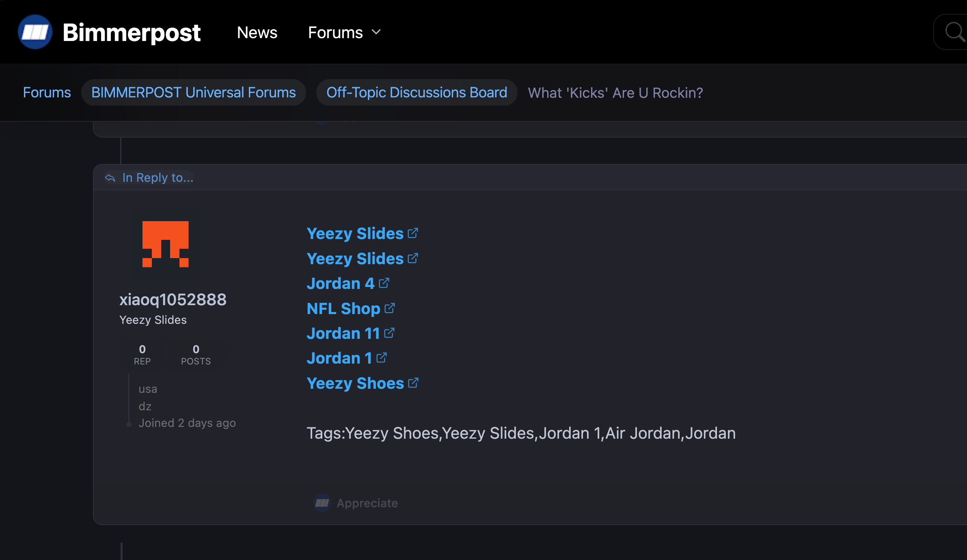The image size is (967, 560).
Task: Open BIMMERPOST Universal Forums breadcrumb
Action: pyautogui.click(x=194, y=93)
